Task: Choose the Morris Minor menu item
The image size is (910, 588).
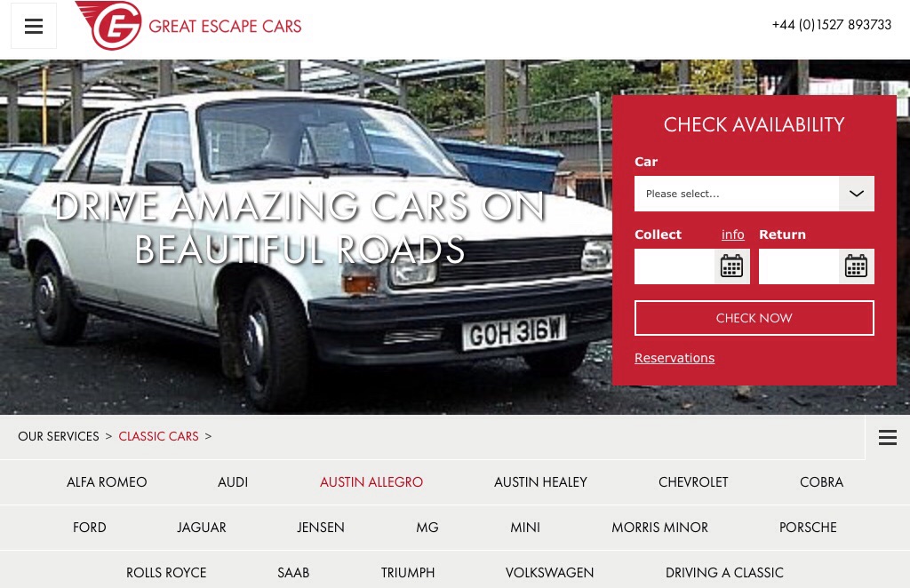Action: click(660, 527)
